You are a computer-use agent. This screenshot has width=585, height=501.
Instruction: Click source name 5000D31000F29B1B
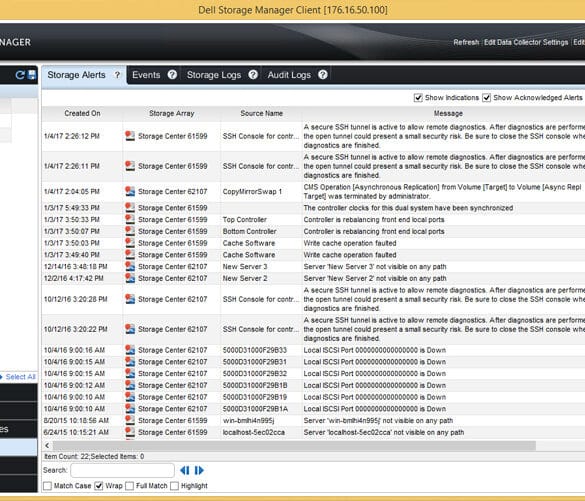[254, 385]
